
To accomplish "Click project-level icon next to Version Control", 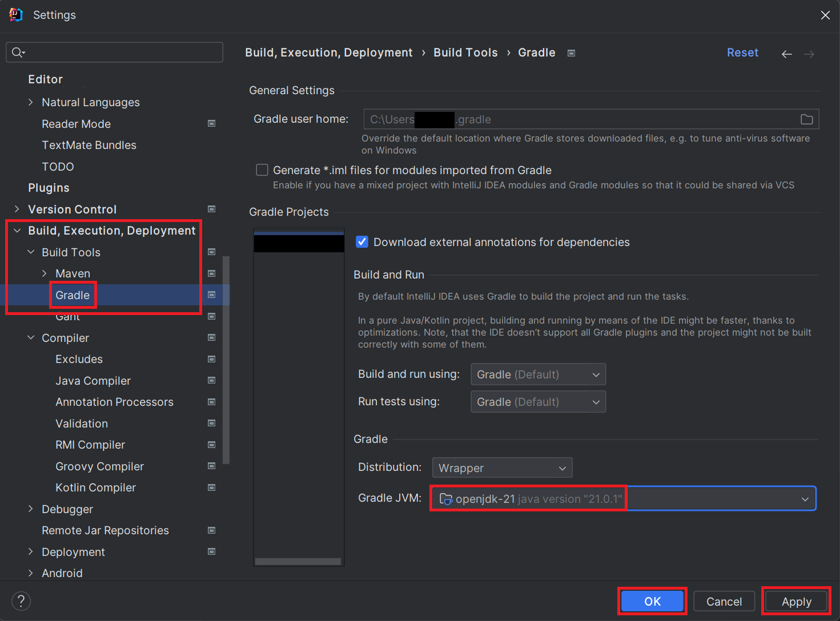I will [212, 209].
